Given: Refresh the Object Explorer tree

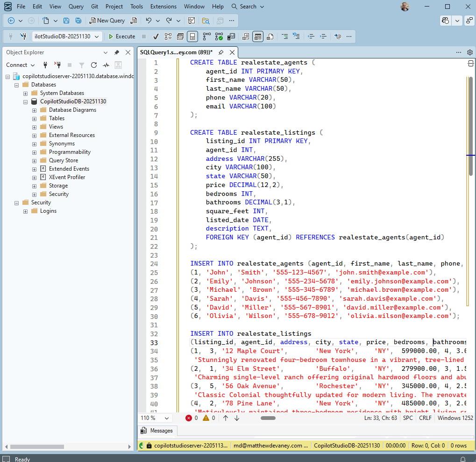Looking at the screenshot, I should click(94, 65).
